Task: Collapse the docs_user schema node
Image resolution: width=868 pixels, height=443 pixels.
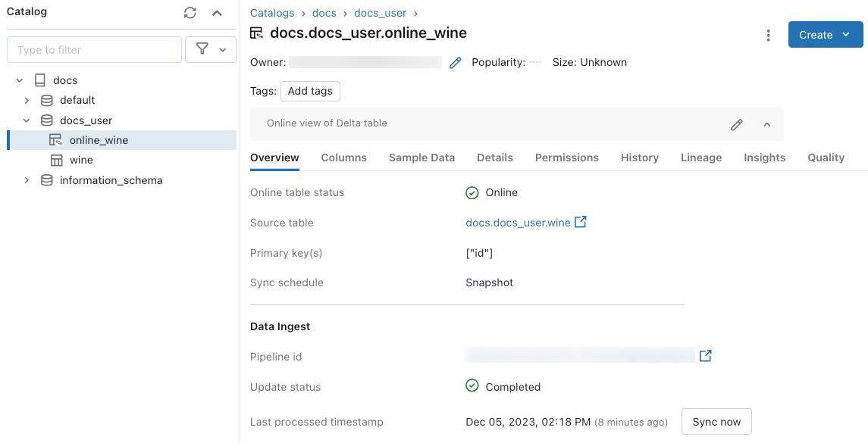Action: [27, 120]
